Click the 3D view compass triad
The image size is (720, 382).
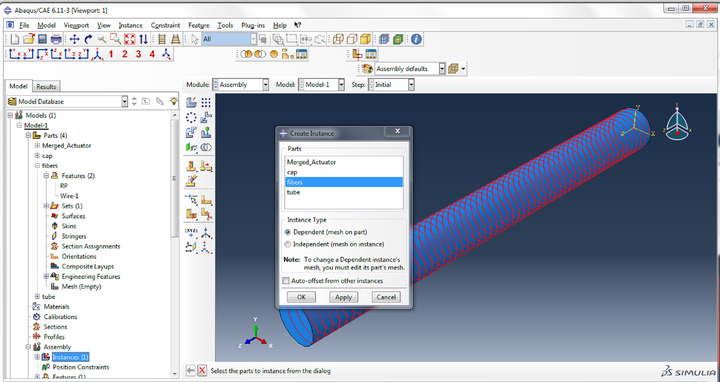(677, 124)
